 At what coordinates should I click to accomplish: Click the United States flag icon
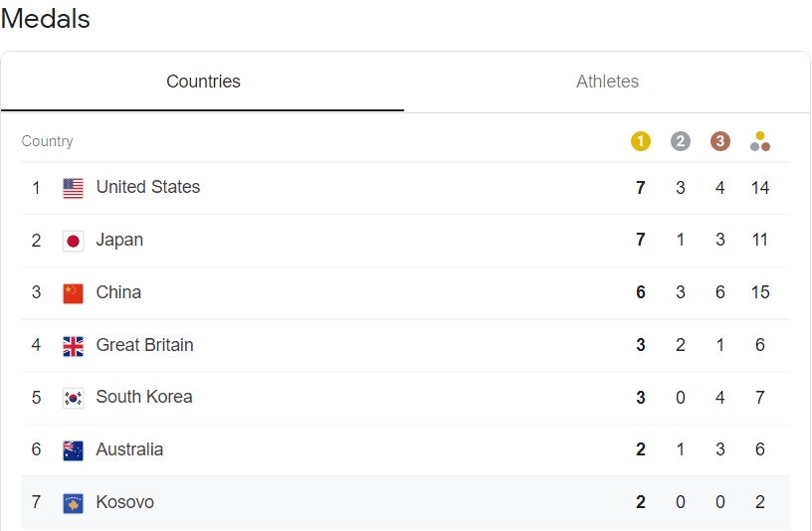(73, 188)
